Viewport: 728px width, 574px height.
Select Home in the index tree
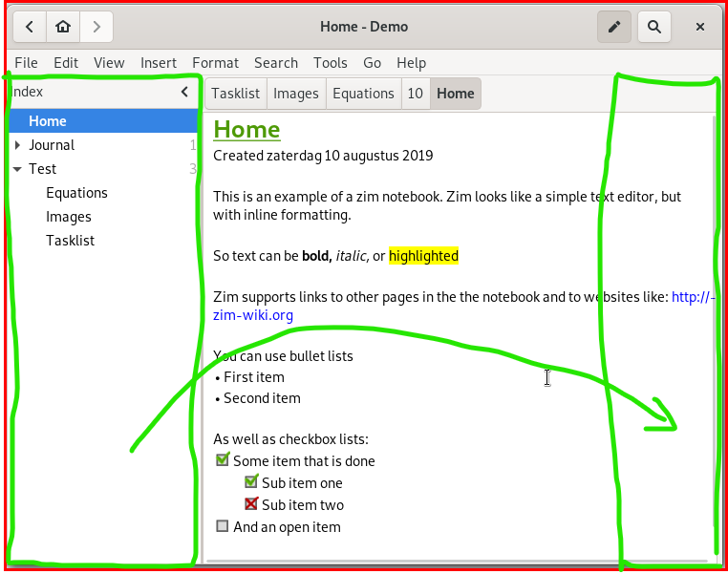(x=103, y=121)
